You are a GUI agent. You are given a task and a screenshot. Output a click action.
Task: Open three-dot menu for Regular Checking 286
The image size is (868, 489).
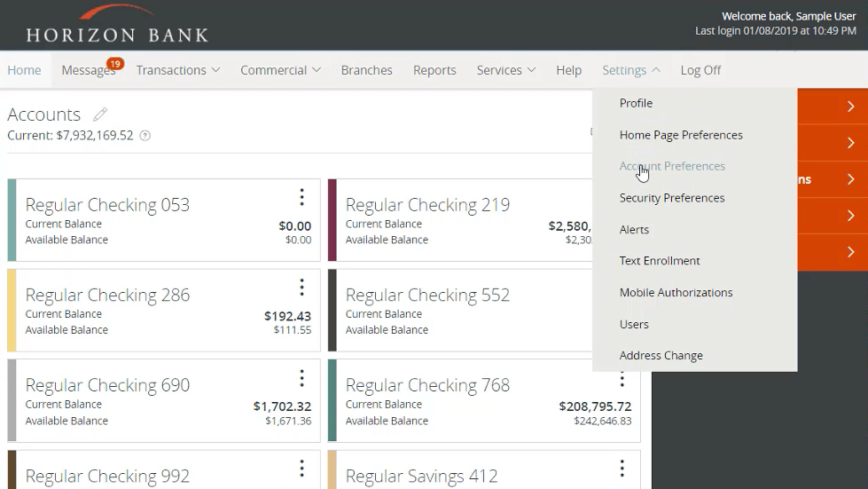[x=301, y=287]
